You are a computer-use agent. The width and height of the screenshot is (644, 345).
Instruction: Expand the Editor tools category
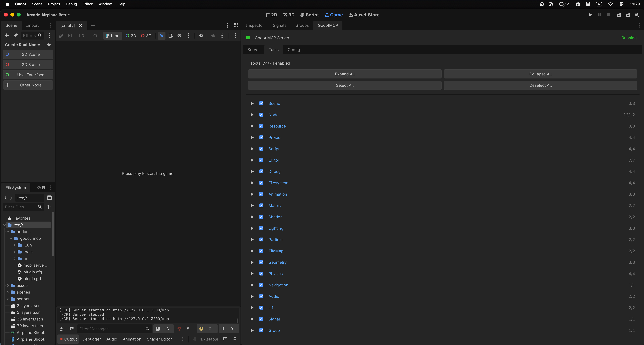click(252, 160)
